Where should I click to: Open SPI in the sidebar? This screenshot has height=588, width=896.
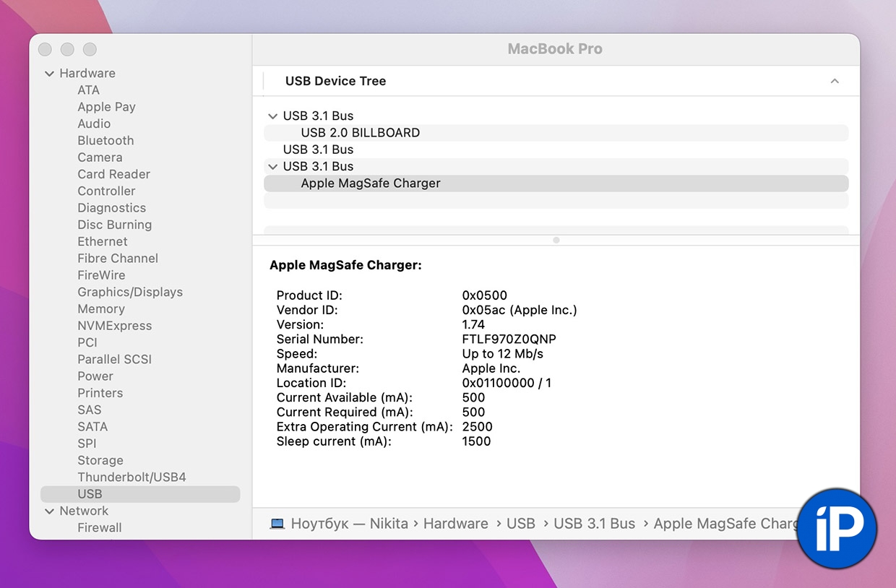click(x=87, y=444)
